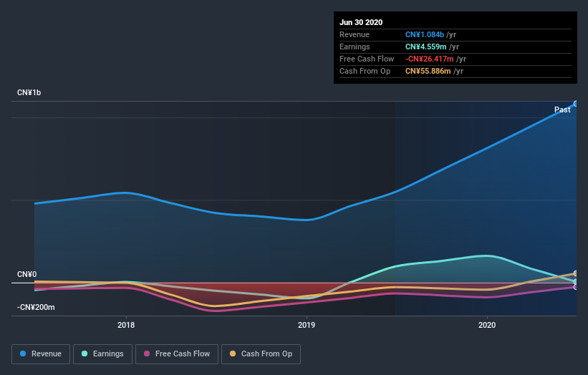The height and width of the screenshot is (375, 588).
Task: Toggle the Cash From Op legend button
Action: (261, 354)
